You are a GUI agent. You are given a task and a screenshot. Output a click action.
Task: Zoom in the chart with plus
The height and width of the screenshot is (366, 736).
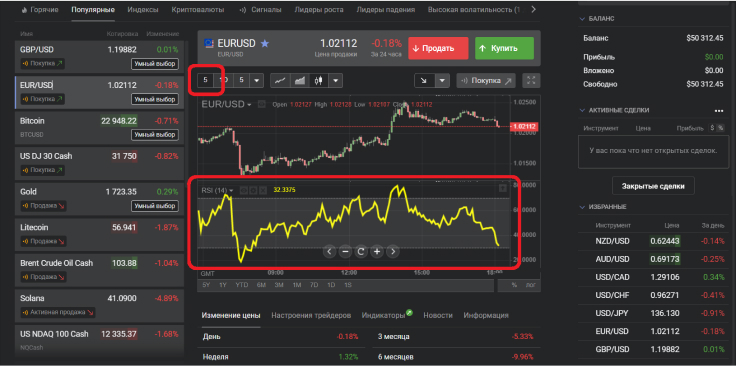pos(377,252)
